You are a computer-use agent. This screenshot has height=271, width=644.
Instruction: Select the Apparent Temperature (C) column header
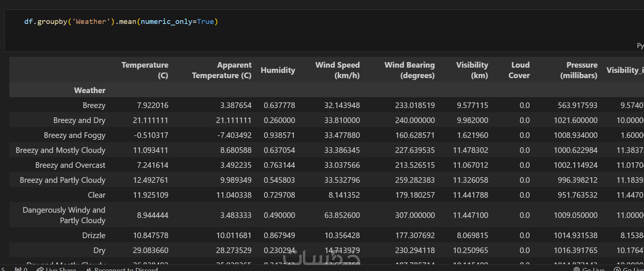pyautogui.click(x=222, y=70)
